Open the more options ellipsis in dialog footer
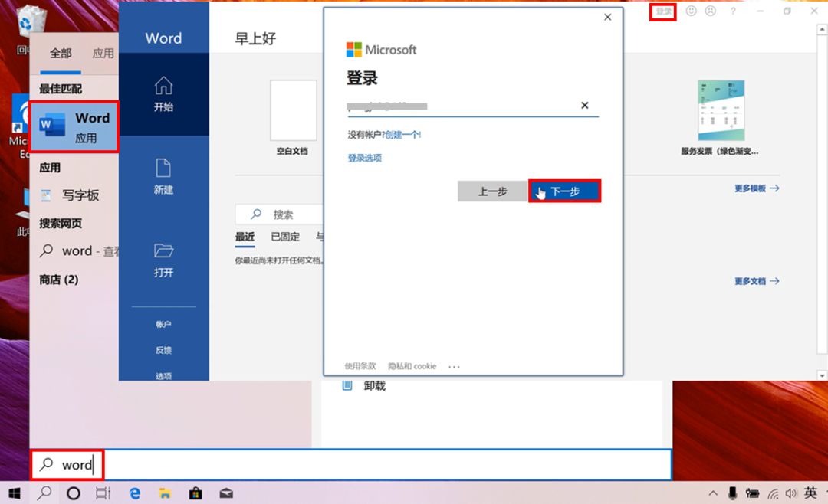 (x=454, y=365)
